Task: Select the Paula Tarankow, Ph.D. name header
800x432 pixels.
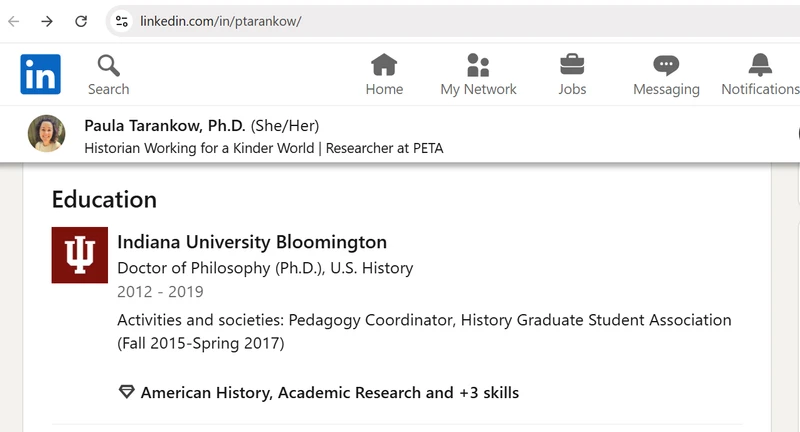Action: [165, 125]
